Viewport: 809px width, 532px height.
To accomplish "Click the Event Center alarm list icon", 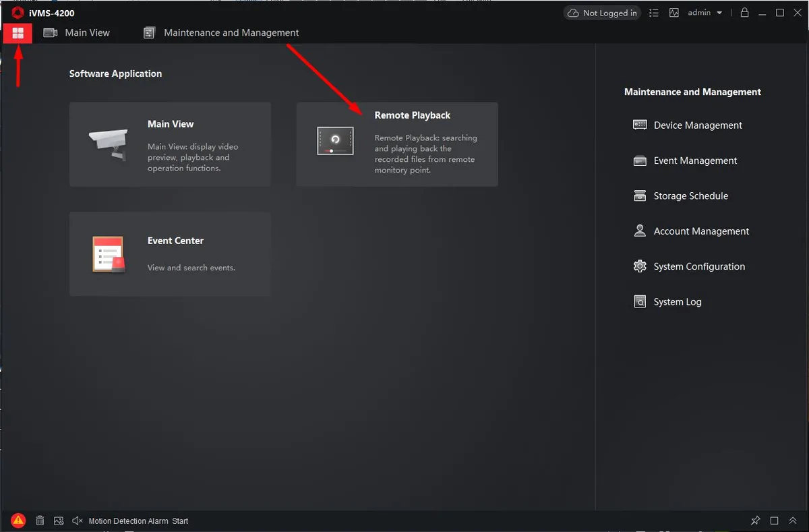I will coord(108,255).
